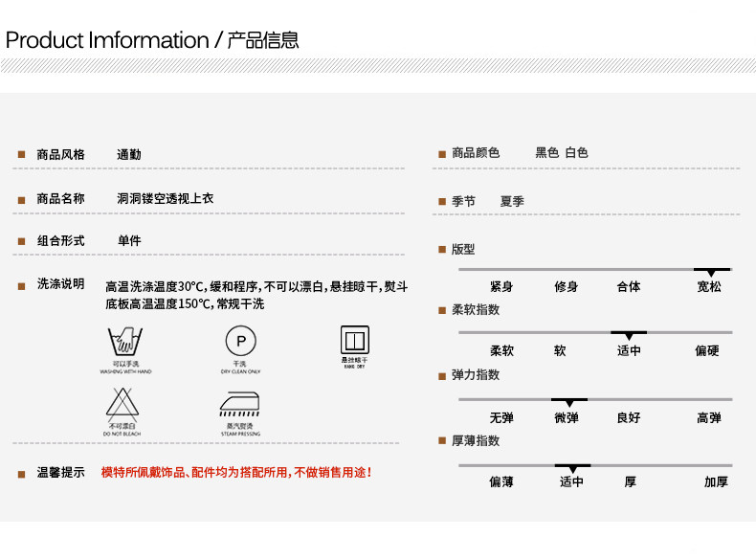Screen dimensions: 756x559
Task: Click the hang dry care icon
Action: [355, 340]
